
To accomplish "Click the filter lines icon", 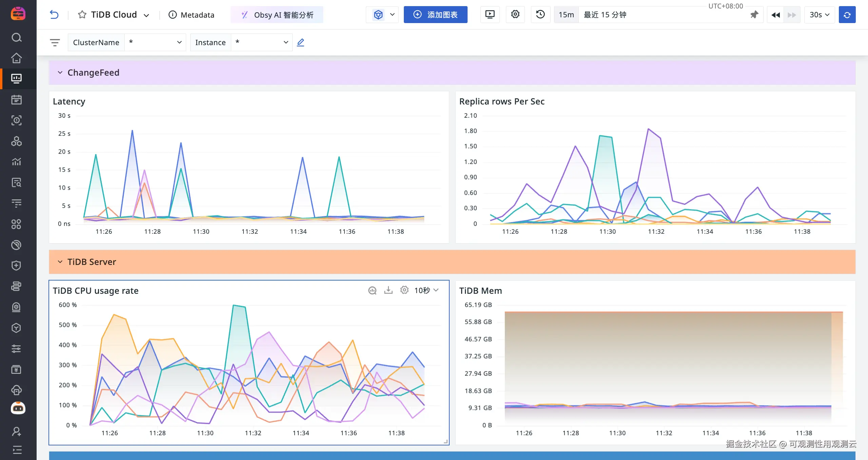I will [x=55, y=42].
